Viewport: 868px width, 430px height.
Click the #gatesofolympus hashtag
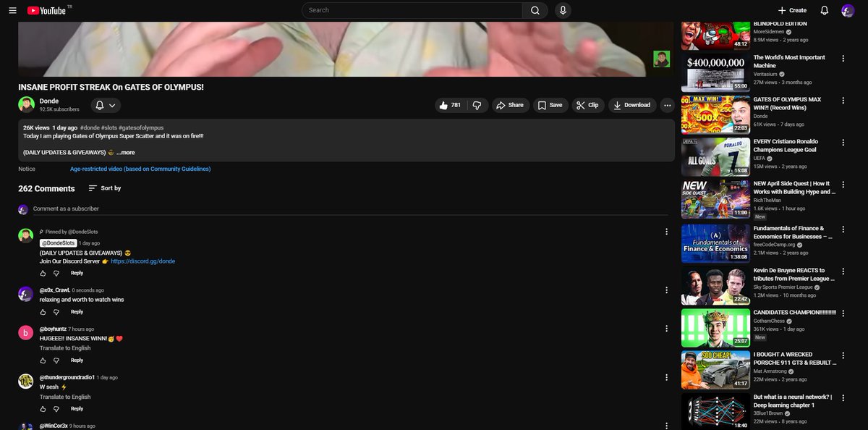point(141,127)
